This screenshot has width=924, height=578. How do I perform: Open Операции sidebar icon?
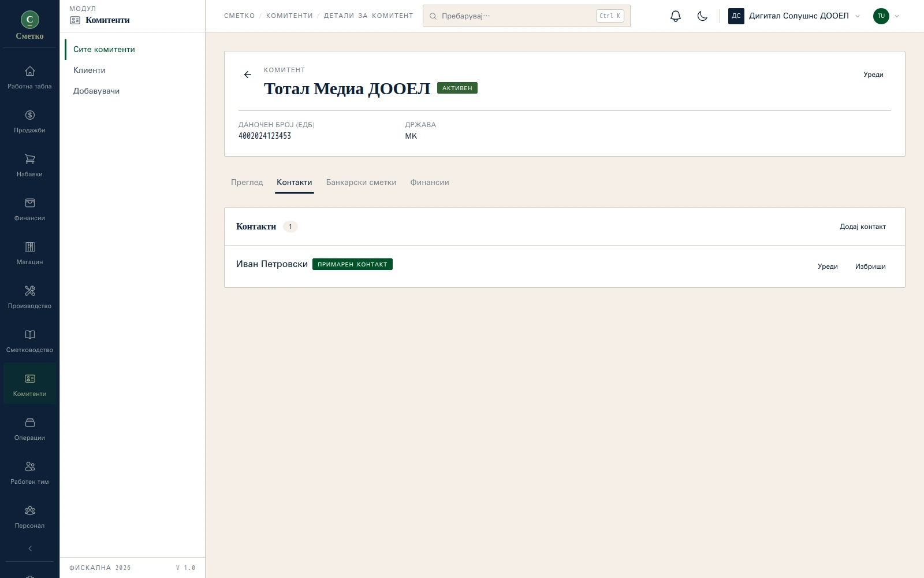click(29, 423)
